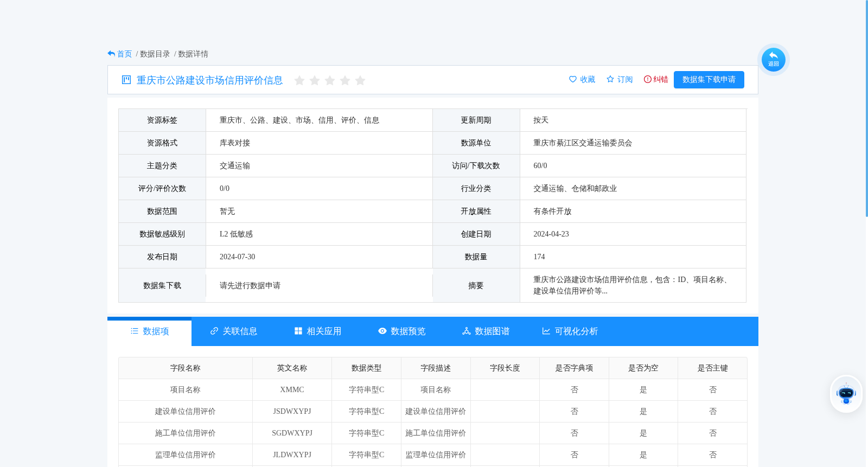
Task: Click the JLDWXYPJ cell
Action: [292, 455]
